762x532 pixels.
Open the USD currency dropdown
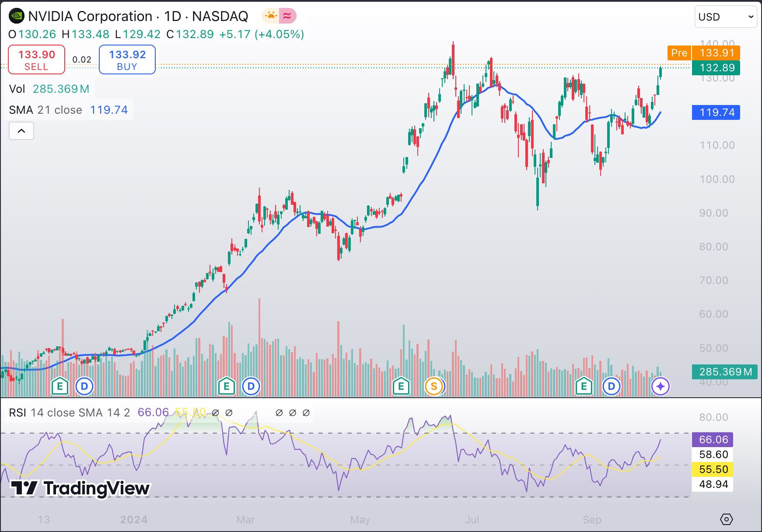[726, 17]
